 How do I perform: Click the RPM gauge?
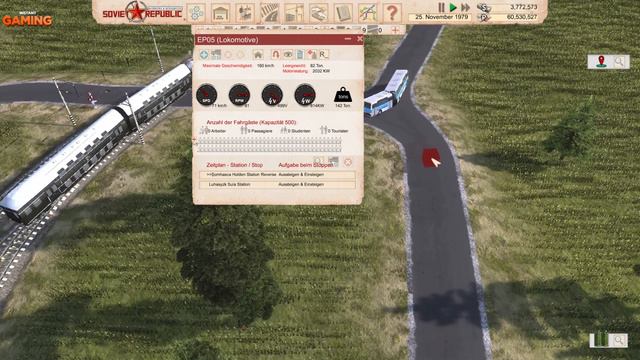pos(239,95)
